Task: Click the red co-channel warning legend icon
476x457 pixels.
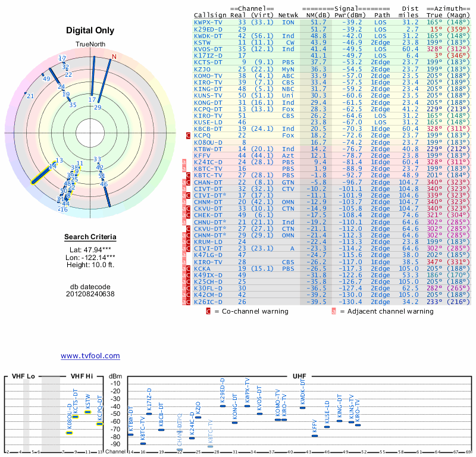Action: tap(208, 311)
